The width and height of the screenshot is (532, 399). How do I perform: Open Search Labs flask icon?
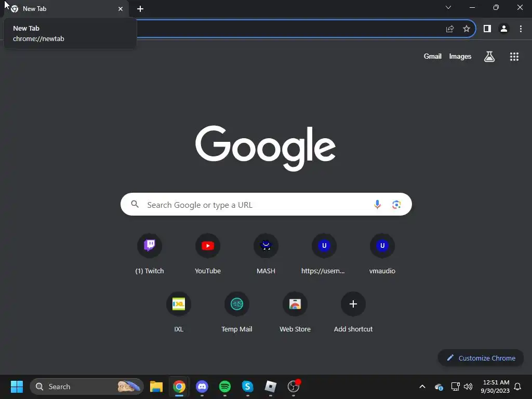(x=489, y=57)
